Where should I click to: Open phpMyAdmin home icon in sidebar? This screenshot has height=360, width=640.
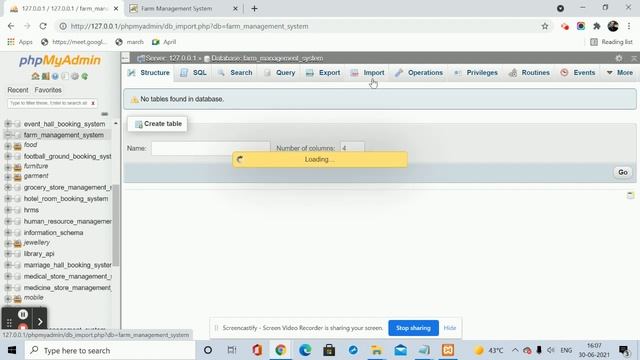(x=36, y=76)
